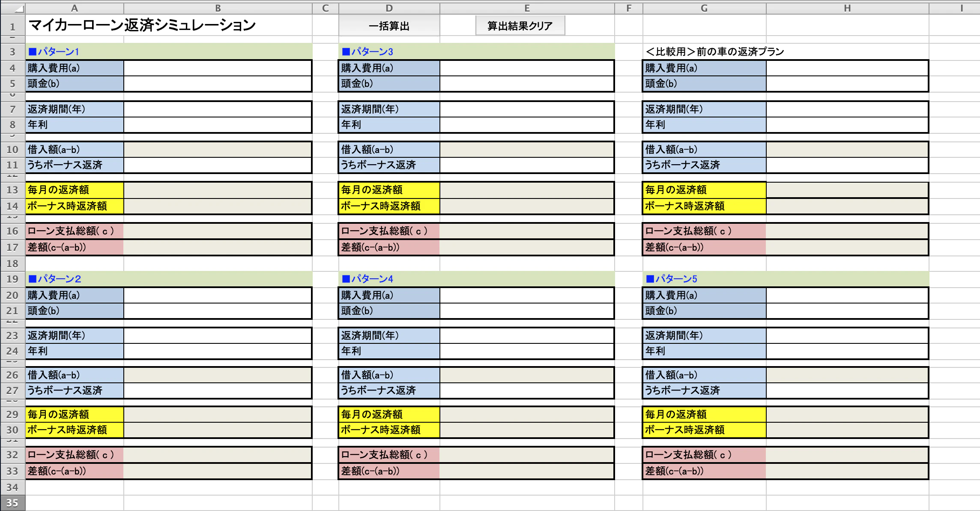This screenshot has width=980, height=511.
Task: Select パターン1 うちボーナス返済 input cell
Action: [x=218, y=165]
